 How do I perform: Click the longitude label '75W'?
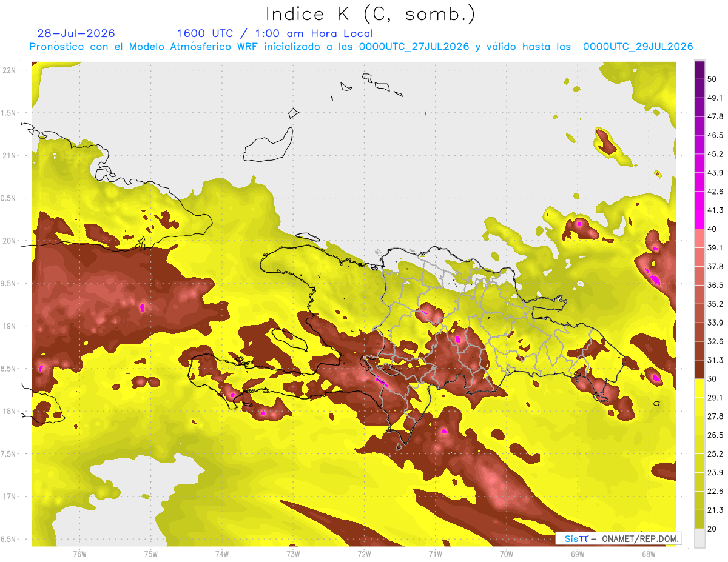coord(151,554)
